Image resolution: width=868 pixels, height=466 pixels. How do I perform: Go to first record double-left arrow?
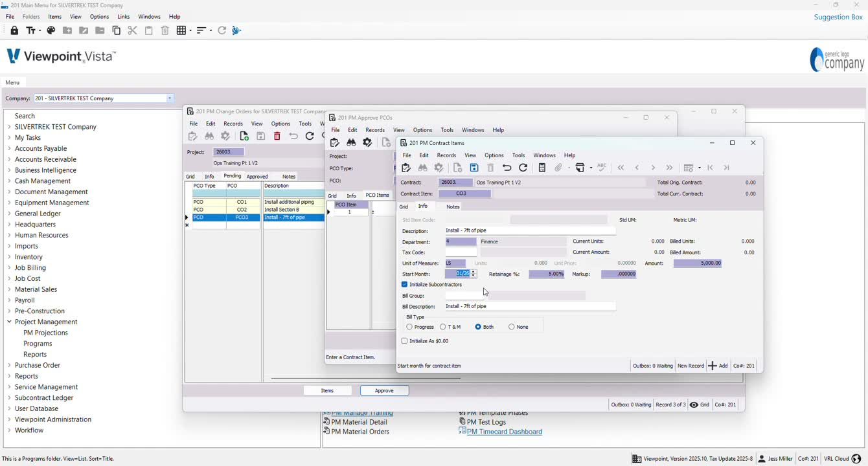coord(621,168)
